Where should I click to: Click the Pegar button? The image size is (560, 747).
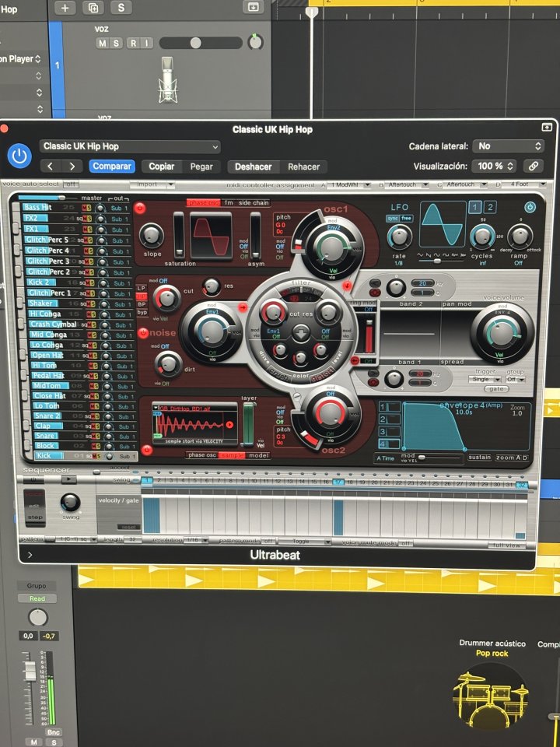click(201, 167)
